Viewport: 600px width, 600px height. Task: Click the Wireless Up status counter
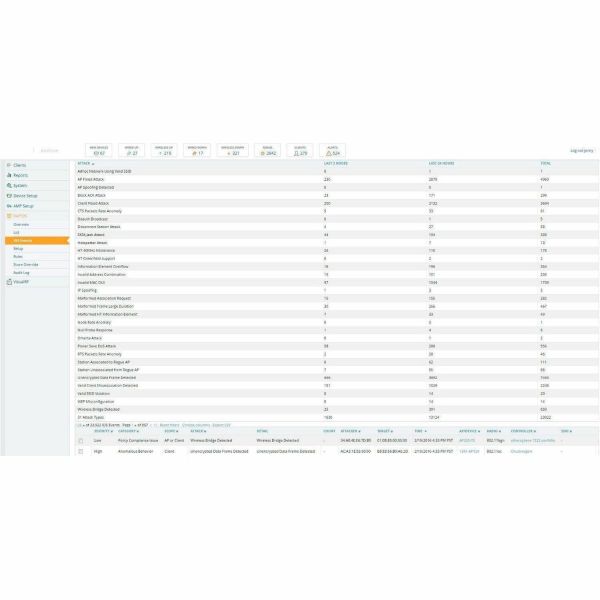click(x=164, y=150)
